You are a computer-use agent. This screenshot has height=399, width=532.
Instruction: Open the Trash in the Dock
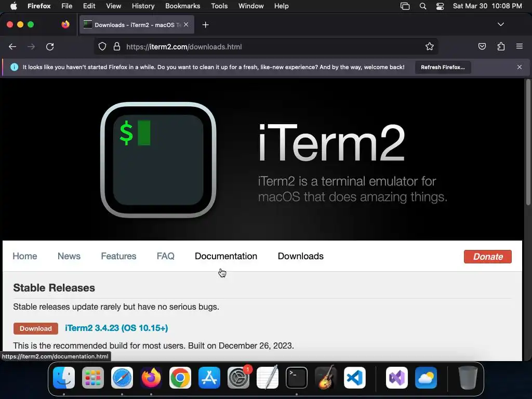(468, 378)
